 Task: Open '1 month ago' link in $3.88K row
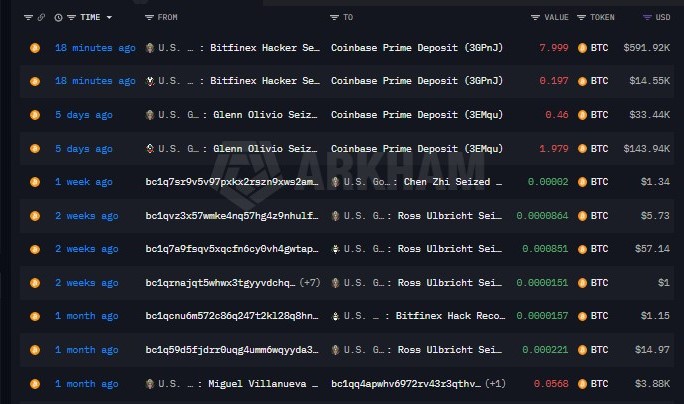(x=86, y=384)
